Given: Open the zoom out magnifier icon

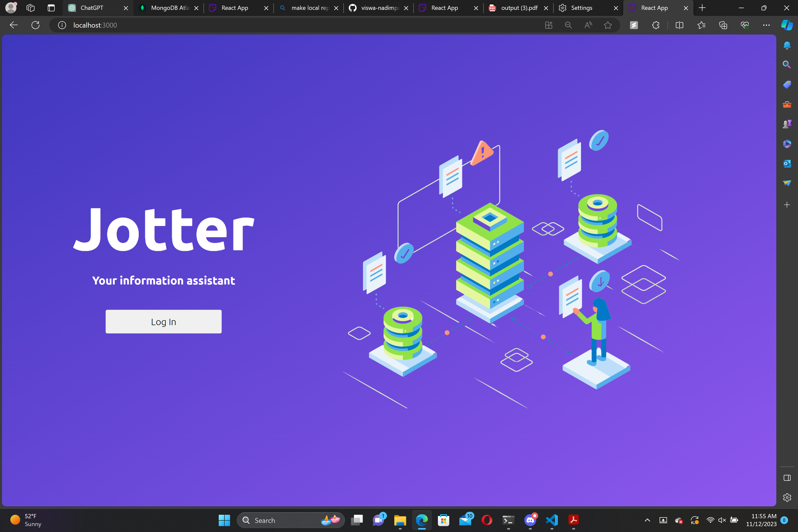Looking at the screenshot, I should 568,25.
